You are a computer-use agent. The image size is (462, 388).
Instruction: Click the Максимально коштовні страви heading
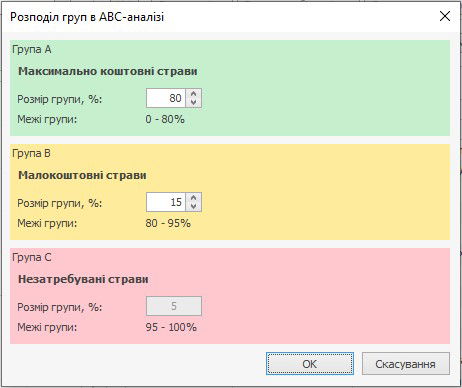tap(108, 71)
